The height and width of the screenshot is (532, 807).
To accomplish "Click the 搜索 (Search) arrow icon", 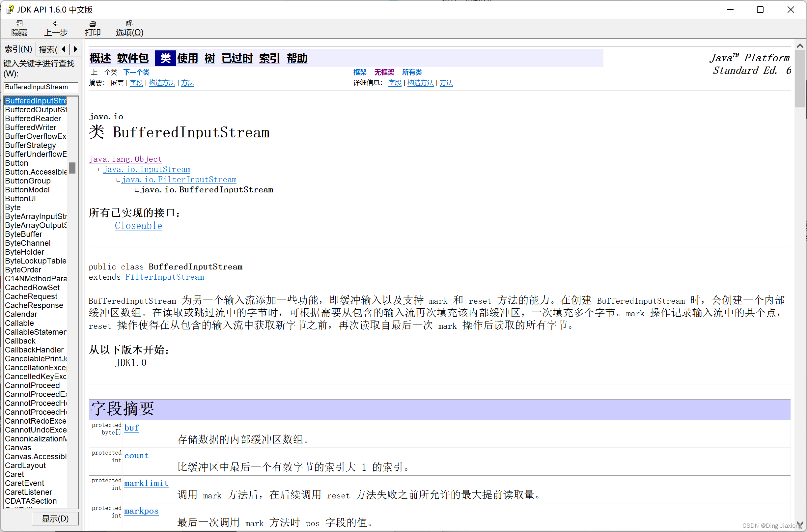I will pos(76,50).
